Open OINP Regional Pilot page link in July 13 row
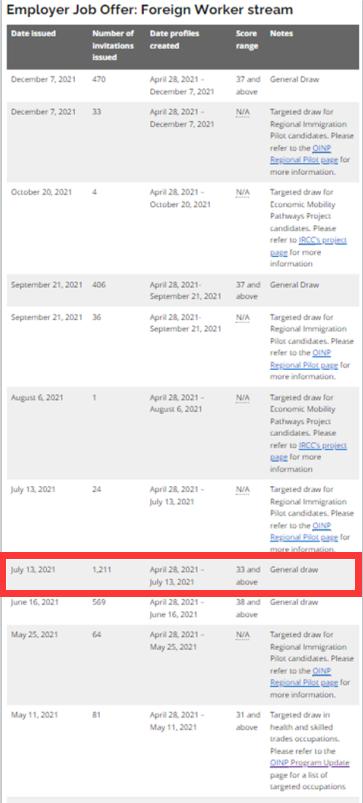The height and width of the screenshot is (803, 363). 304,531
